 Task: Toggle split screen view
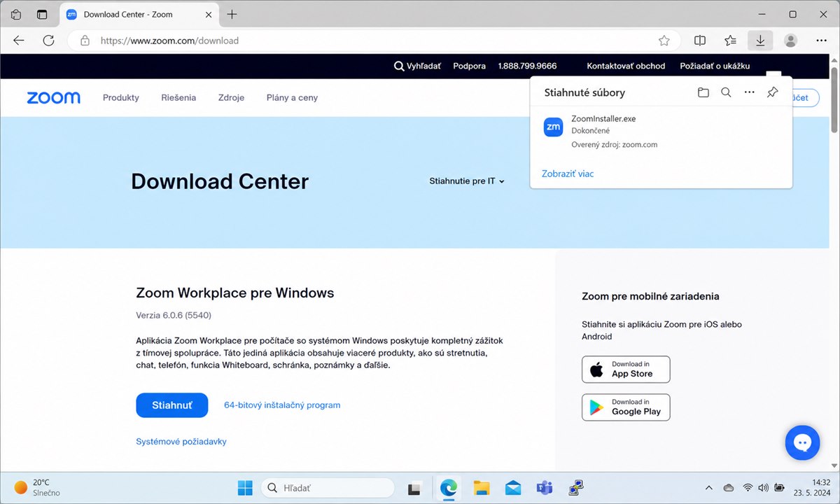pos(699,41)
